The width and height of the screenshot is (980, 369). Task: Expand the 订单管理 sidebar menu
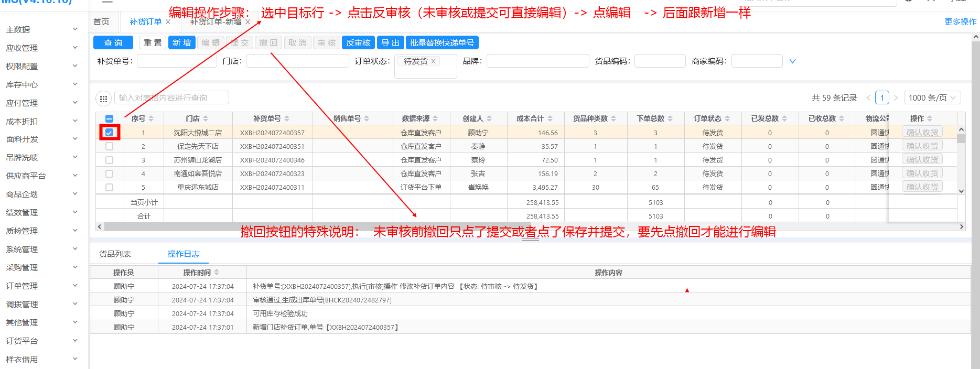coord(41,286)
